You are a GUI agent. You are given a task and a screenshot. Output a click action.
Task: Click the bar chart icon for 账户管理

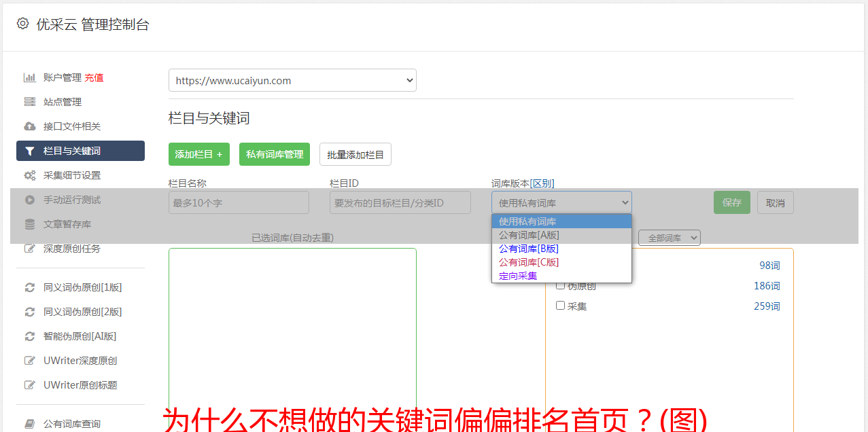(x=30, y=77)
